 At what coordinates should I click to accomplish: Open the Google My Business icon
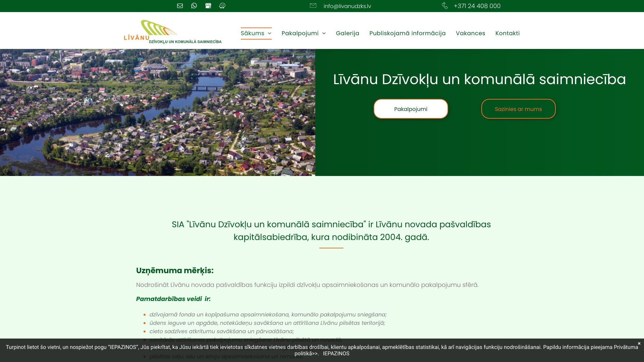[x=208, y=6]
